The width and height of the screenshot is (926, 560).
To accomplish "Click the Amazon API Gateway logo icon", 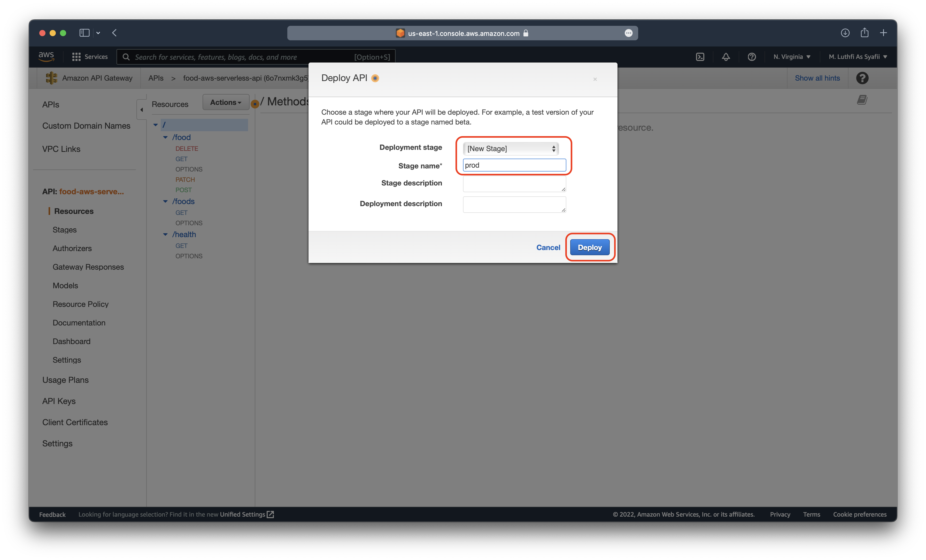I will coord(51,78).
